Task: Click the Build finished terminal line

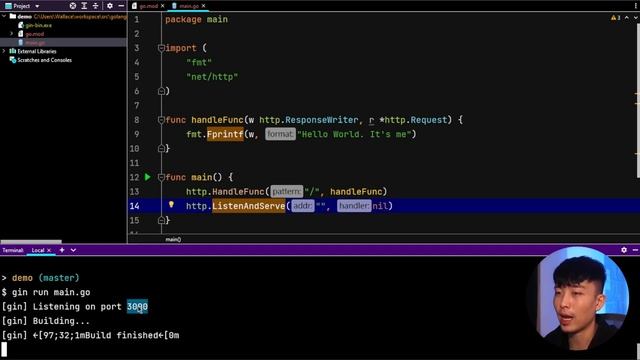Action: coord(90,336)
